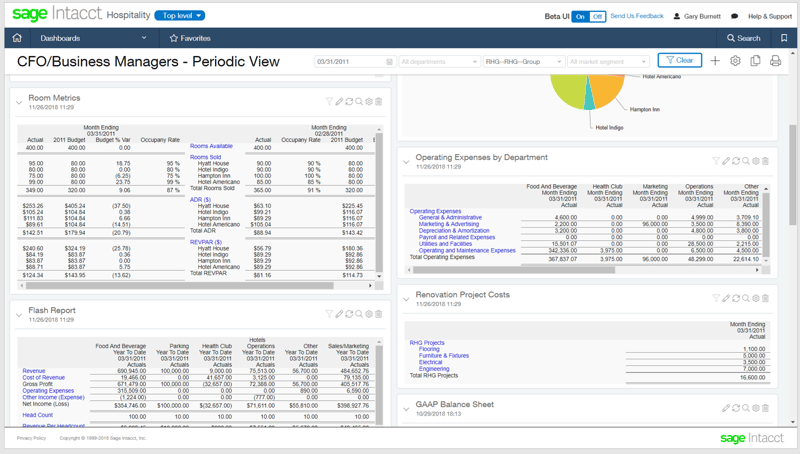Open the Send Us Feedback link

pos(637,17)
